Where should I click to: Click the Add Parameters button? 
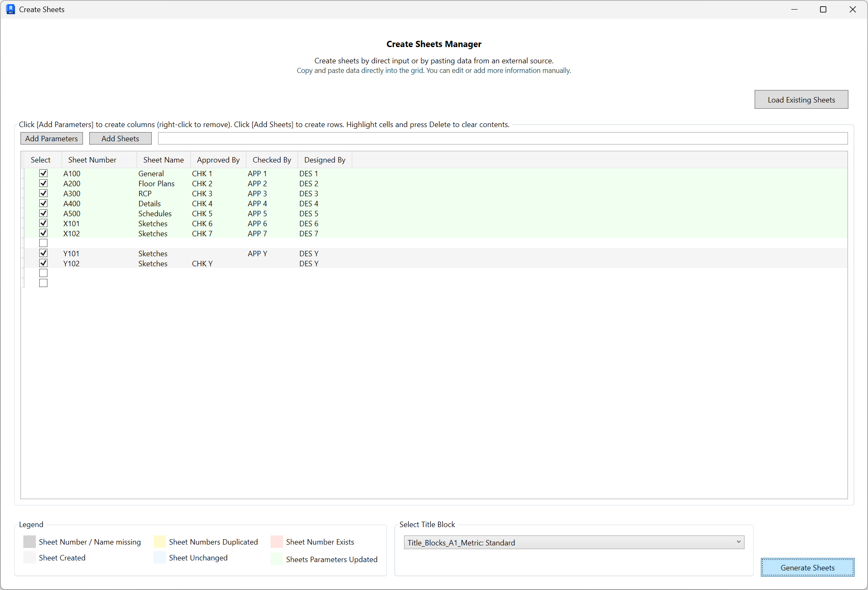click(x=51, y=138)
